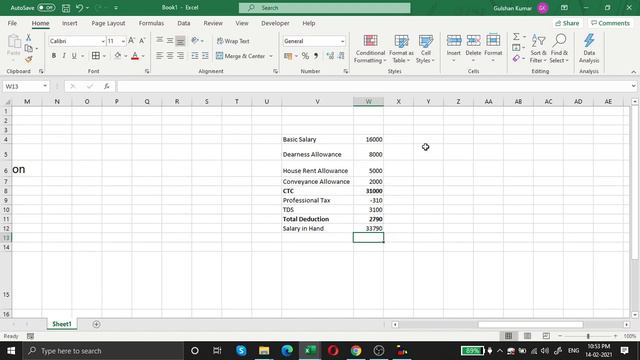Click the Save icon in title bar
This screenshot has height=360, width=640.
[66, 8]
